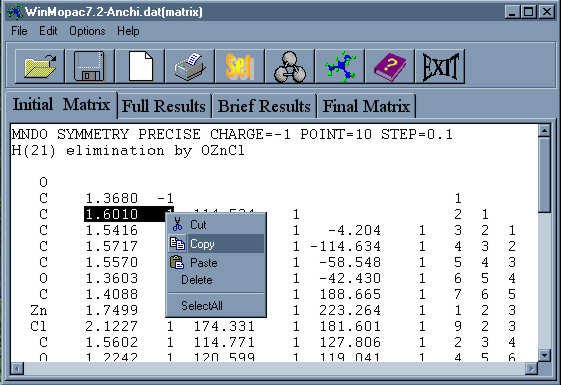Click the EXIT toolbar button
The image size is (561, 385).
(440, 67)
